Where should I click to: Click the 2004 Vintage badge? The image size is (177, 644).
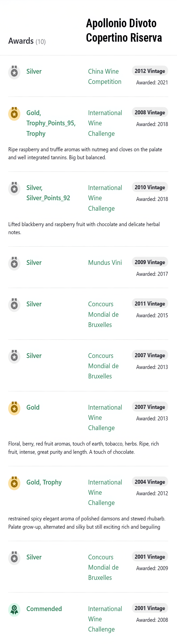(150, 482)
